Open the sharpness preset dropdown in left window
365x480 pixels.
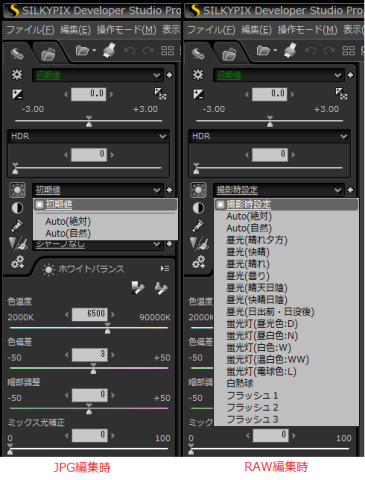[98, 245]
